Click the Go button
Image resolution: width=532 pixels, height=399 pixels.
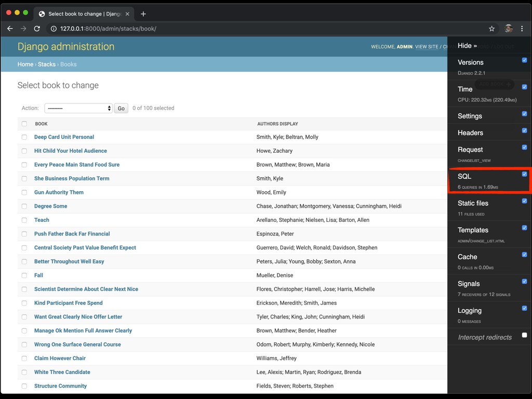tap(121, 108)
